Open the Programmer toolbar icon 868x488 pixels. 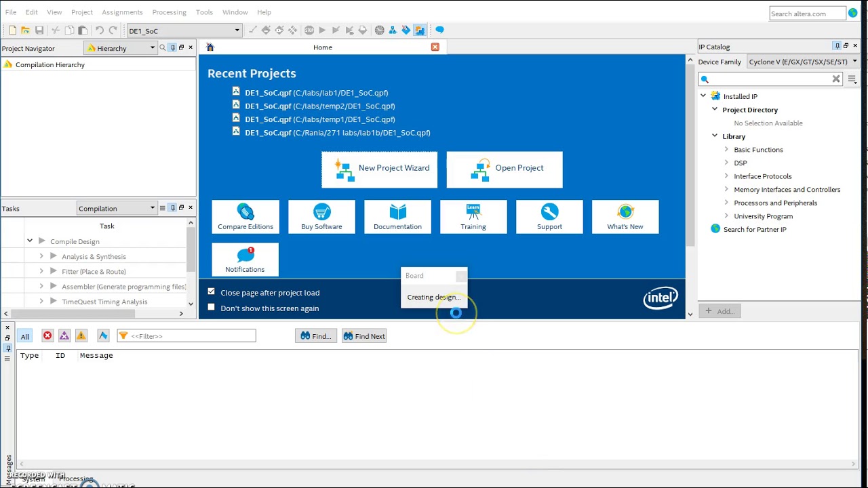click(x=406, y=30)
